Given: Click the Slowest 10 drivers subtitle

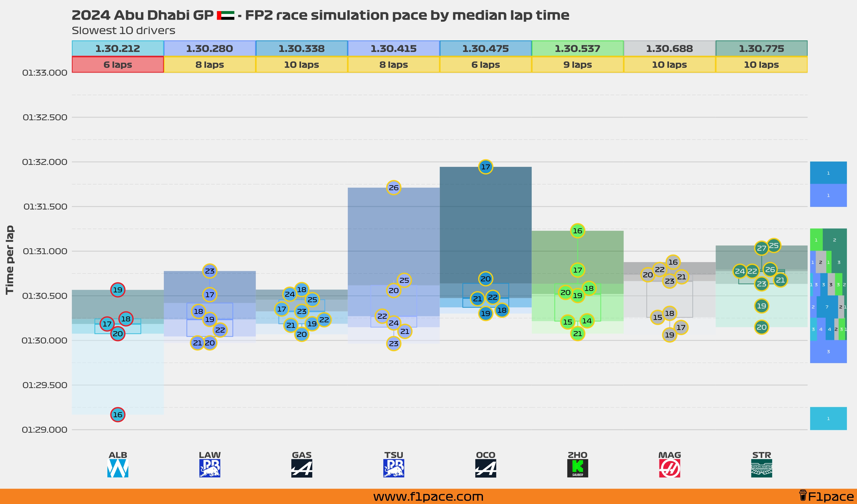Looking at the screenshot, I should (x=124, y=30).
